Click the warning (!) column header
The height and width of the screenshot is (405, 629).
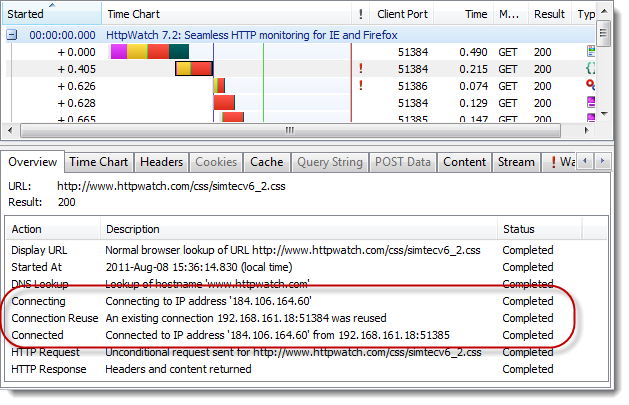[x=361, y=14]
